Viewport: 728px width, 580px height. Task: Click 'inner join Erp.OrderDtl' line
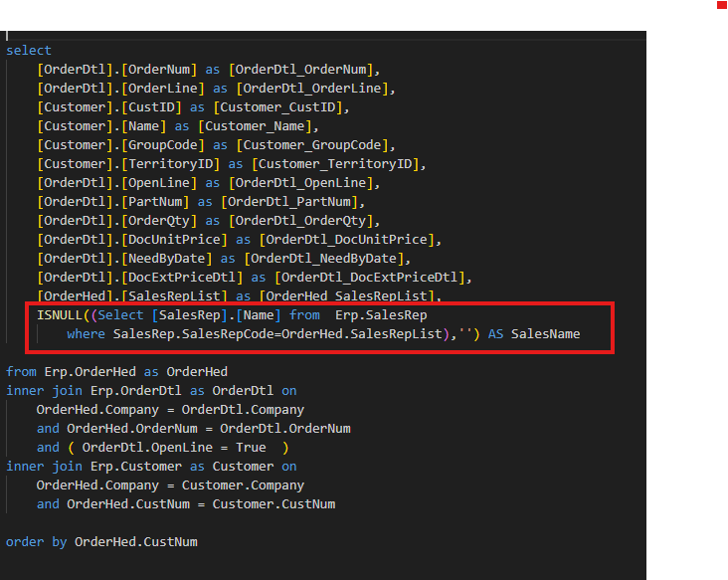[x=151, y=391]
